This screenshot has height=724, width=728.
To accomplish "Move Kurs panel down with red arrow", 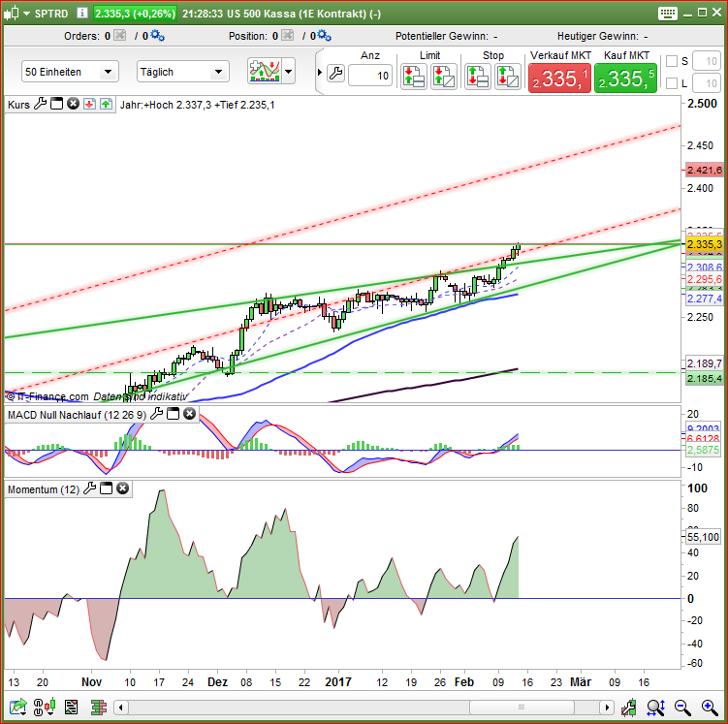I will pos(89,104).
